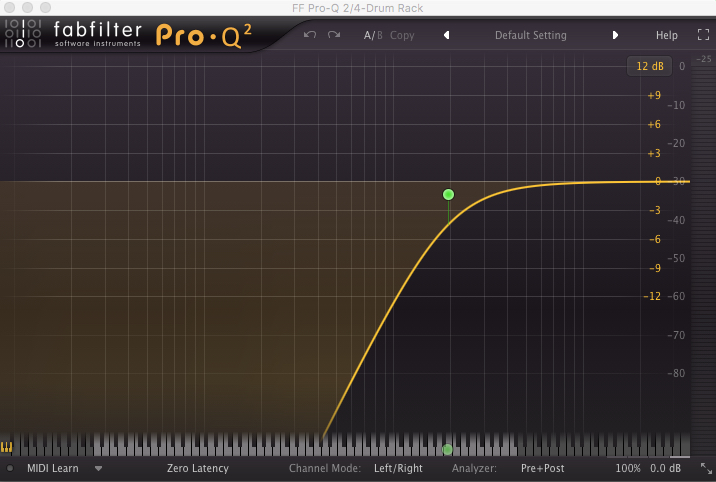Viewport: 716px width, 482px height.
Task: Change Channel Mode Left/Right setting
Action: (x=398, y=468)
